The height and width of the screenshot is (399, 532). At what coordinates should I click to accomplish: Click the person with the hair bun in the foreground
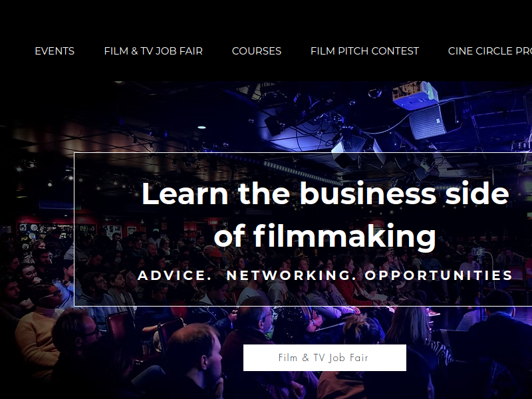360,334
